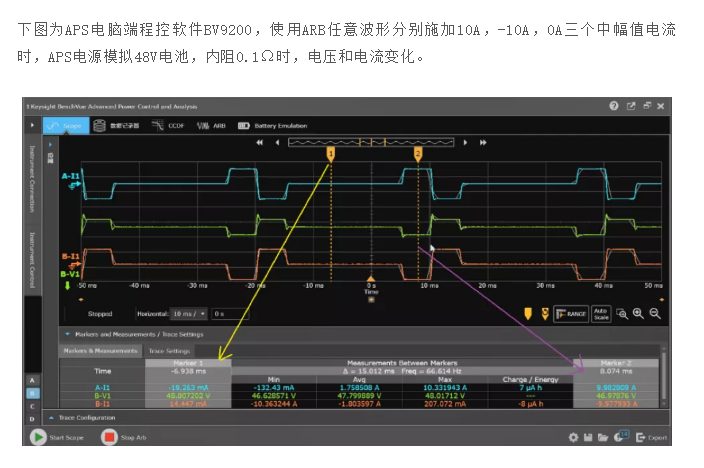The image size is (704, 468).
Task: Click the B-I1 Min value -10.363244 A
Action: (273, 404)
